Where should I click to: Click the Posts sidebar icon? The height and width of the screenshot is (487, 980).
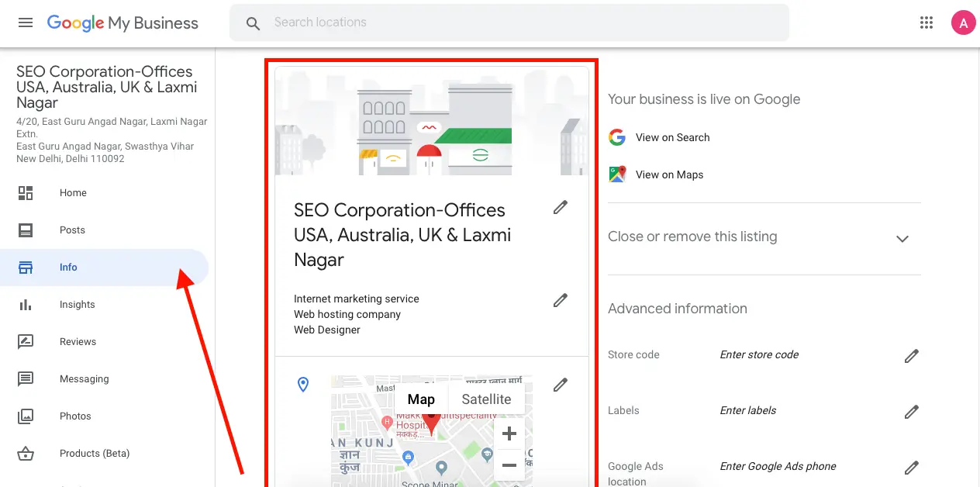[26, 230]
